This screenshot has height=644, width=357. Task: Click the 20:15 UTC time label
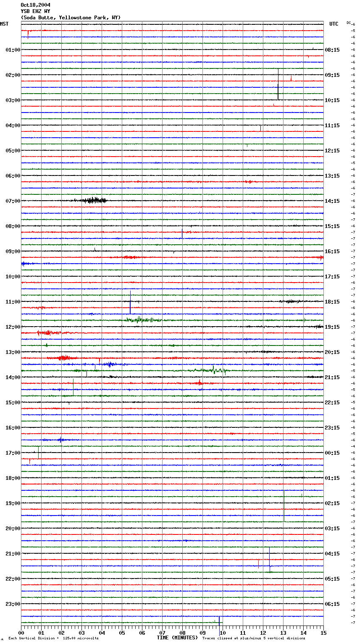click(x=332, y=352)
